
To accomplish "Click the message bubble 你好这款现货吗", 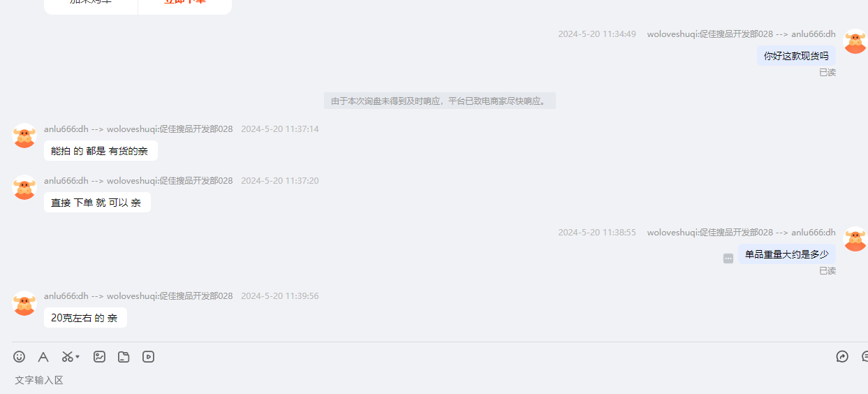I will (796, 56).
